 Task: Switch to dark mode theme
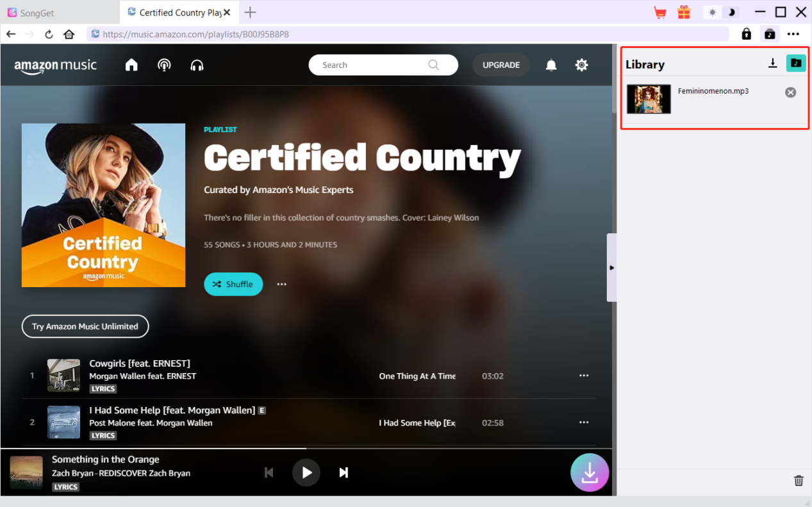(731, 12)
